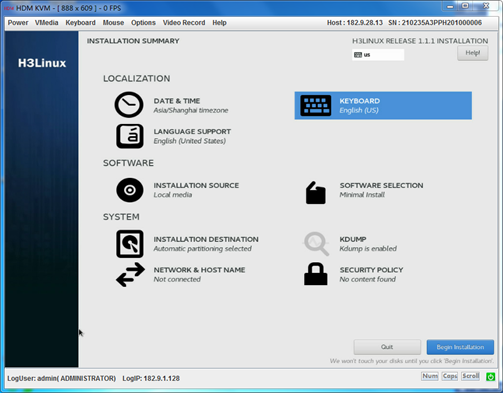Click the INSTALLATION SUMMARY heading
Image resolution: width=503 pixels, height=393 pixels.
[x=133, y=41]
